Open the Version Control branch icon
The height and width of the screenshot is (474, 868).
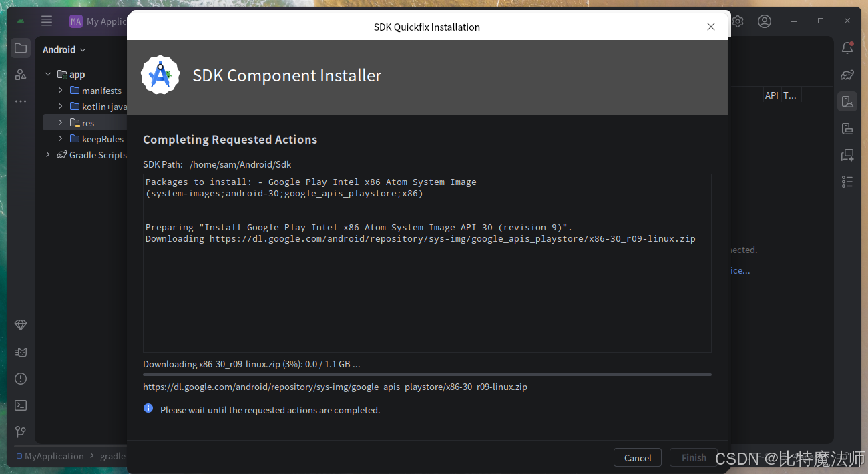pyautogui.click(x=21, y=431)
